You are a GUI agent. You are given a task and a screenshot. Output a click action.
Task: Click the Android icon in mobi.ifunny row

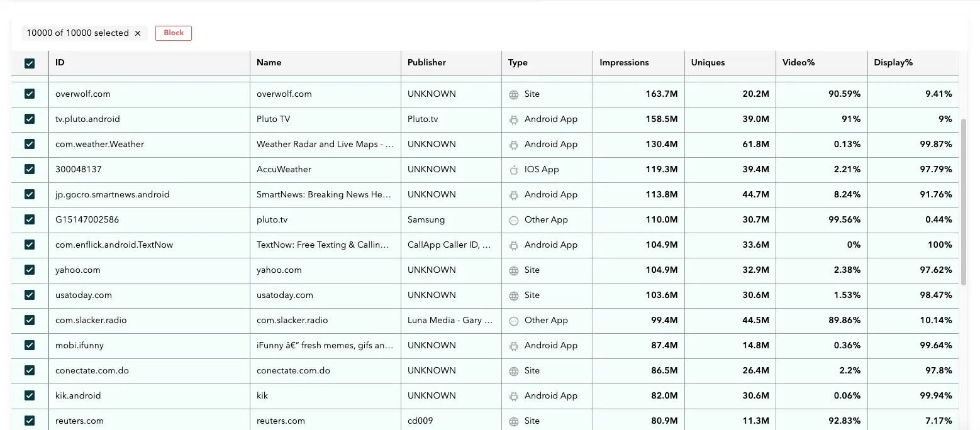(514, 346)
